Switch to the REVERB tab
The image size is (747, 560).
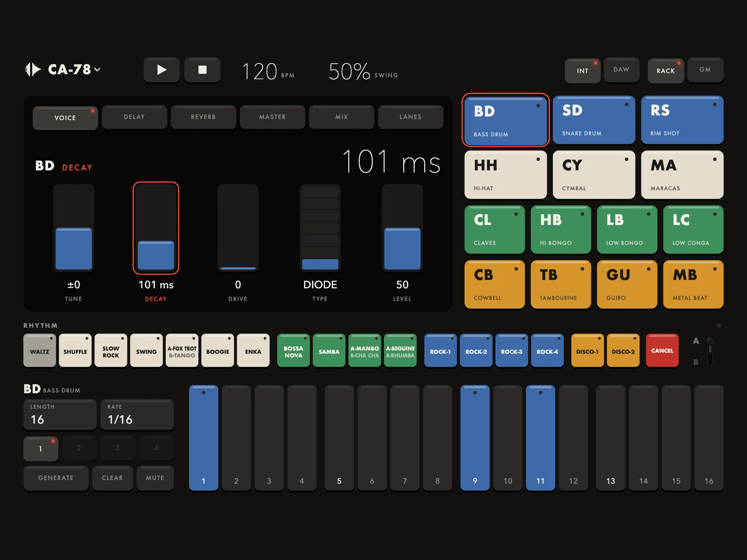(x=203, y=117)
